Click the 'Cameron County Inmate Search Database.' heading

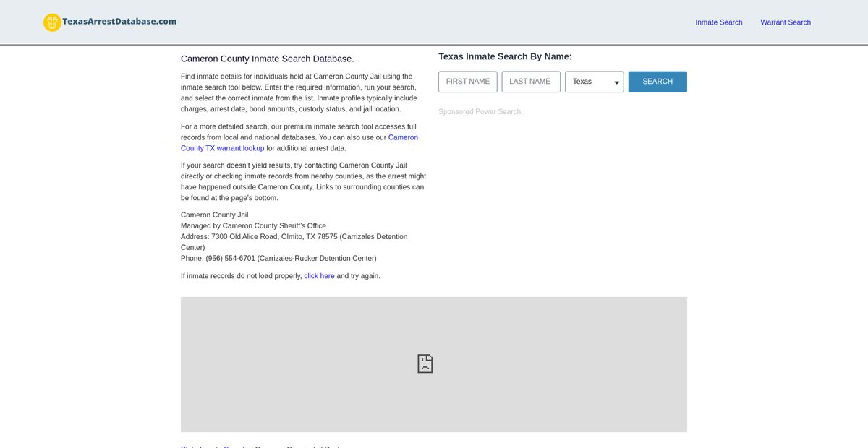pos(268,59)
